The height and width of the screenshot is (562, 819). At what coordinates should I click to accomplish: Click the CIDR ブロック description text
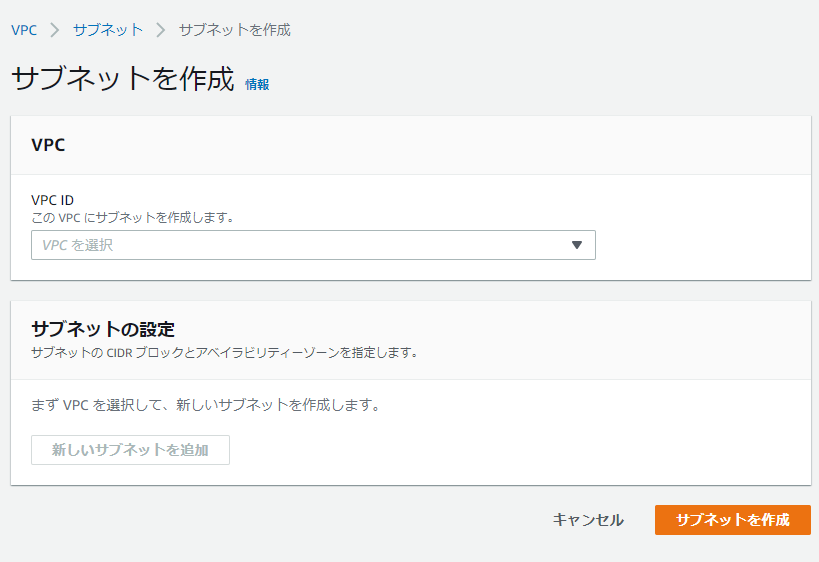click(225, 353)
